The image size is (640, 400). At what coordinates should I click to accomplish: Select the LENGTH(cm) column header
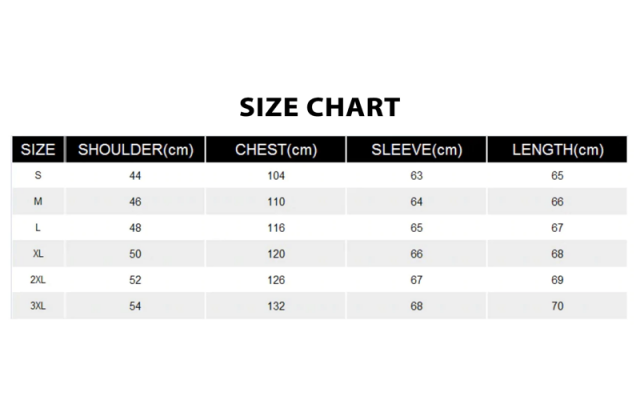(558, 149)
